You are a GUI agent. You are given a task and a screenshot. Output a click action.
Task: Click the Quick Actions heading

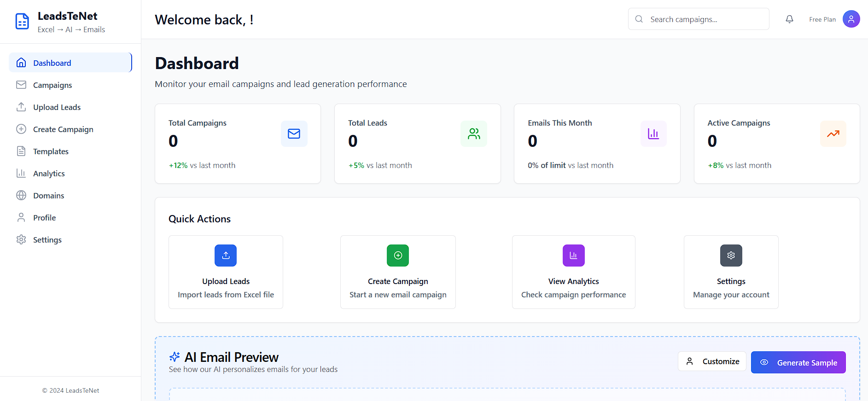point(199,219)
